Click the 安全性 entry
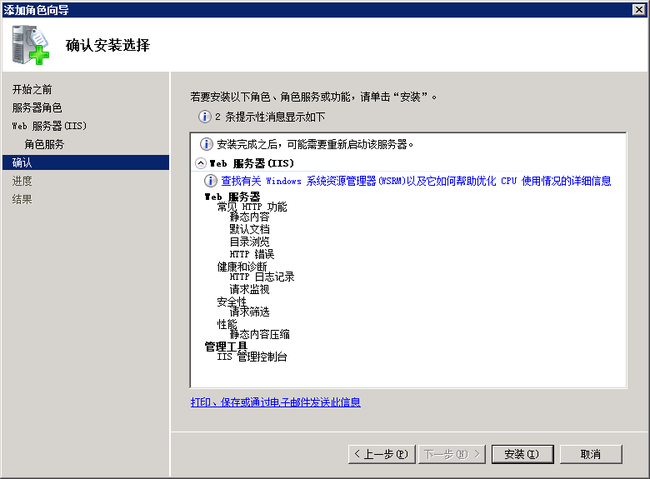This screenshot has height=479, width=650. (231, 302)
